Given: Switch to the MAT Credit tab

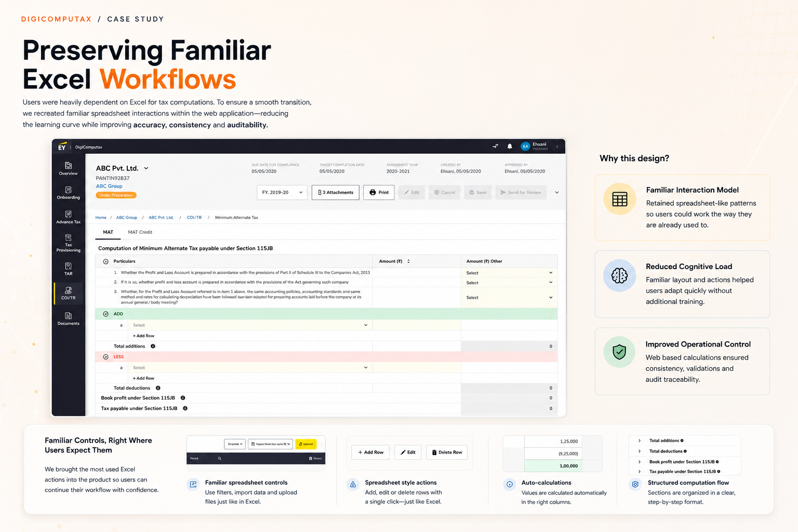Looking at the screenshot, I should 140,232.
